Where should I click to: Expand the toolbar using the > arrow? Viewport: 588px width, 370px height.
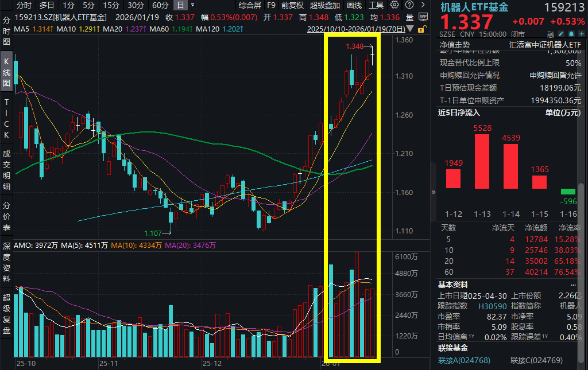pos(423,4)
